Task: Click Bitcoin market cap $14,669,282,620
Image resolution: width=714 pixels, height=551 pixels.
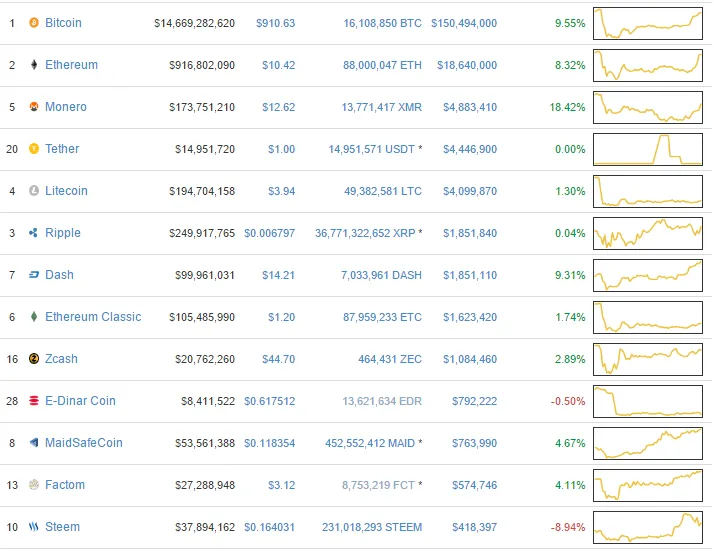Action: coord(194,23)
